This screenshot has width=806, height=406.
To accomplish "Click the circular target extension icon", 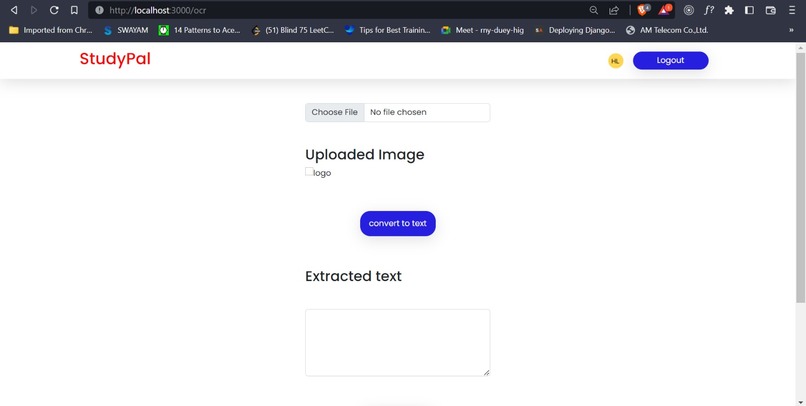I will pyautogui.click(x=689, y=10).
